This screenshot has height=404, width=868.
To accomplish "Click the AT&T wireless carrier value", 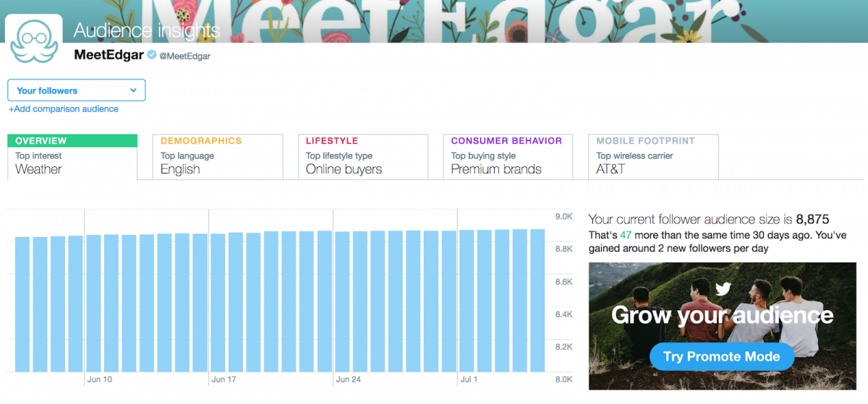I will pos(610,169).
